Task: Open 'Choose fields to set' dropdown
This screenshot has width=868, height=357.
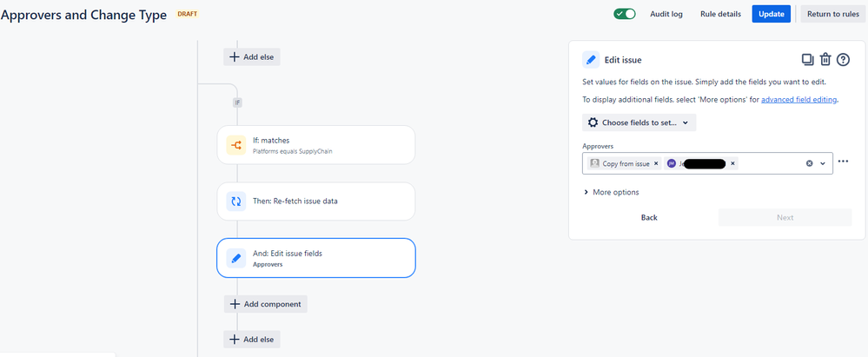Action: 639,122
